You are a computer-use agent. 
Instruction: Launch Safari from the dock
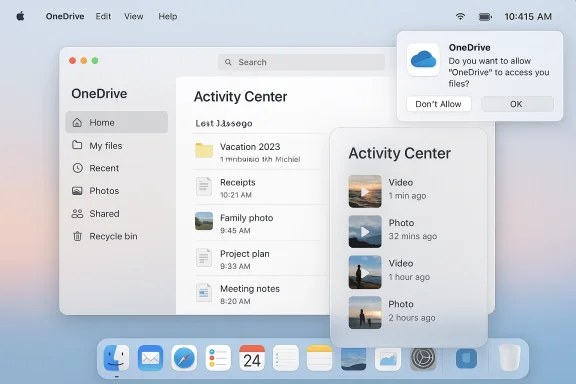coord(184,358)
